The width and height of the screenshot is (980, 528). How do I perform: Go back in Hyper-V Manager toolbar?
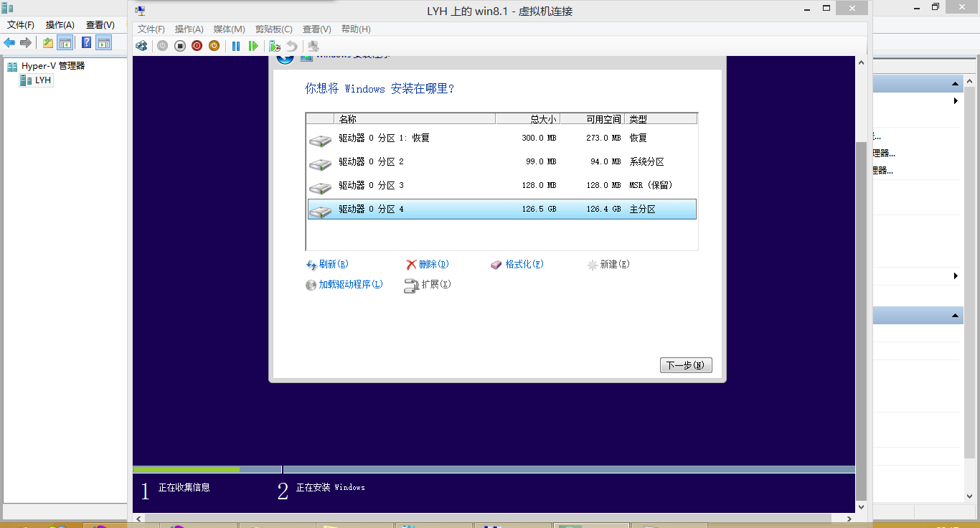tap(9, 42)
